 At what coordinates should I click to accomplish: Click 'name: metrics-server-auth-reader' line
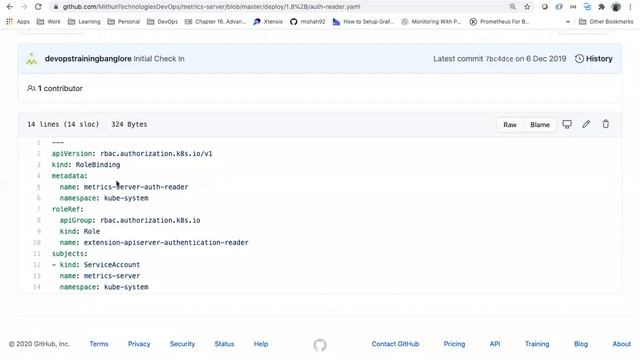point(124,187)
